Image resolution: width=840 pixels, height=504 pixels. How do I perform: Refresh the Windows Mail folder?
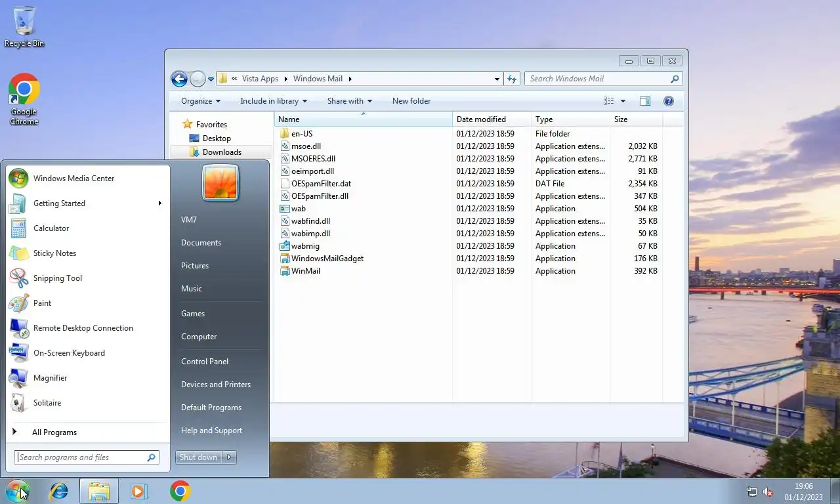point(512,79)
